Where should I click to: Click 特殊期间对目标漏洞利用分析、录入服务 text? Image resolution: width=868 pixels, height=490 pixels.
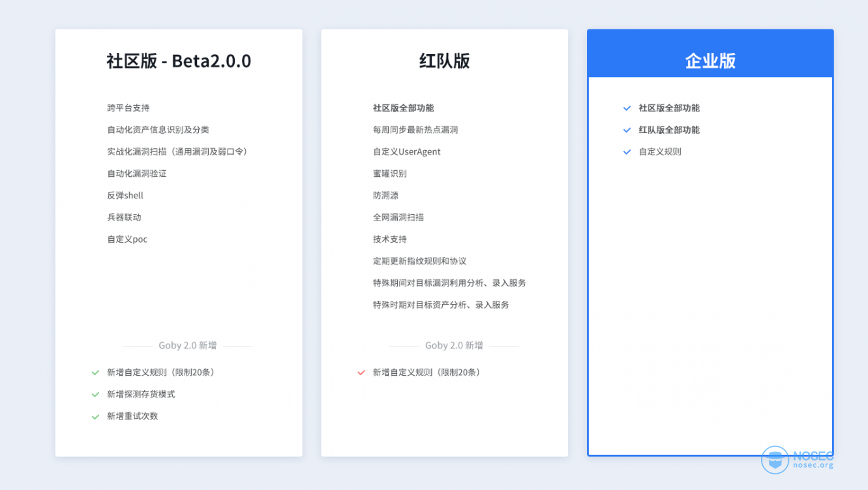449,283
